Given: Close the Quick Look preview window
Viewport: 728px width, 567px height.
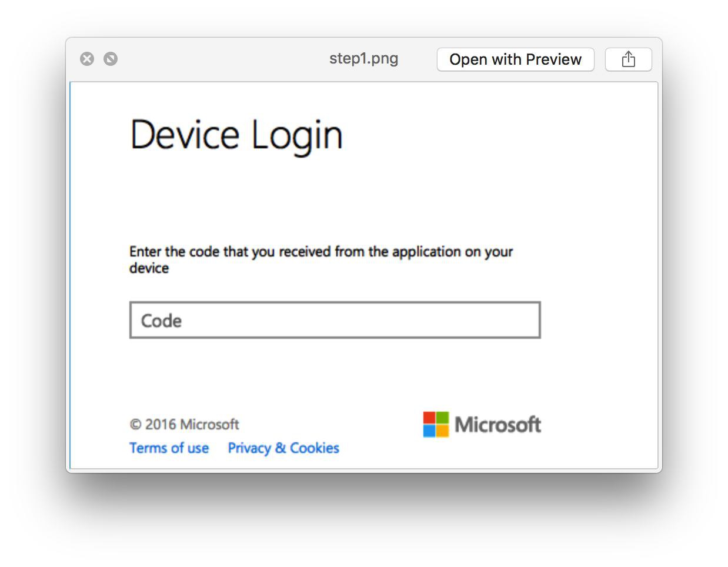Looking at the screenshot, I should pyautogui.click(x=87, y=59).
